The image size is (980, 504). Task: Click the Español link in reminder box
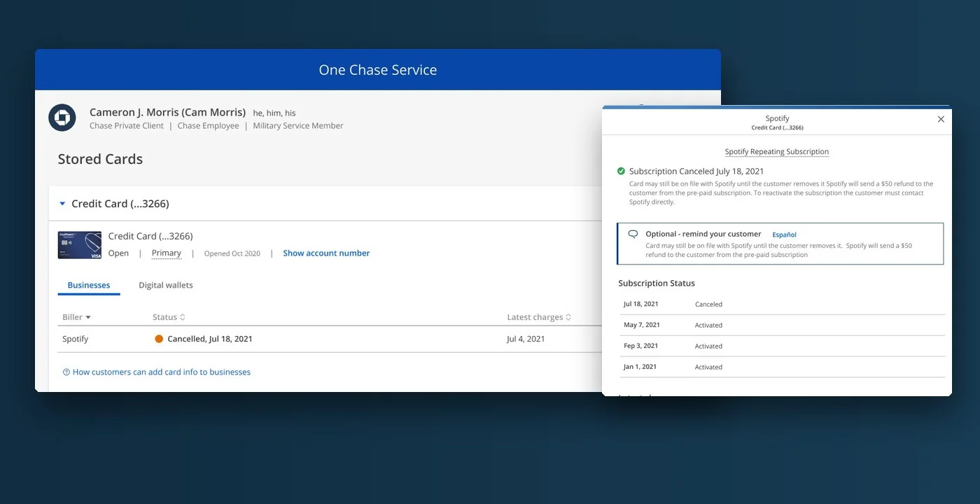coord(784,234)
